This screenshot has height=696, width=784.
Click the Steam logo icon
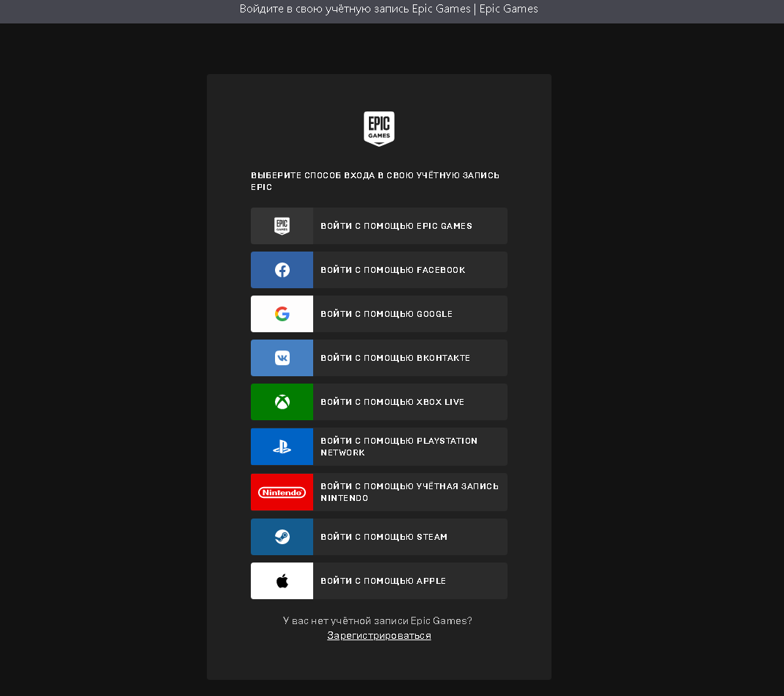[282, 537]
